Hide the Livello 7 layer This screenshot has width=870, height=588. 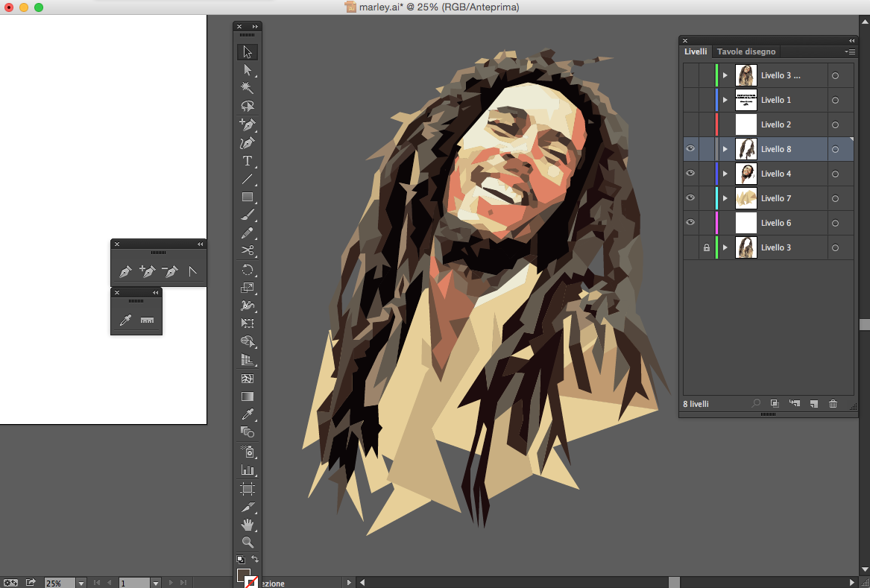pos(690,197)
